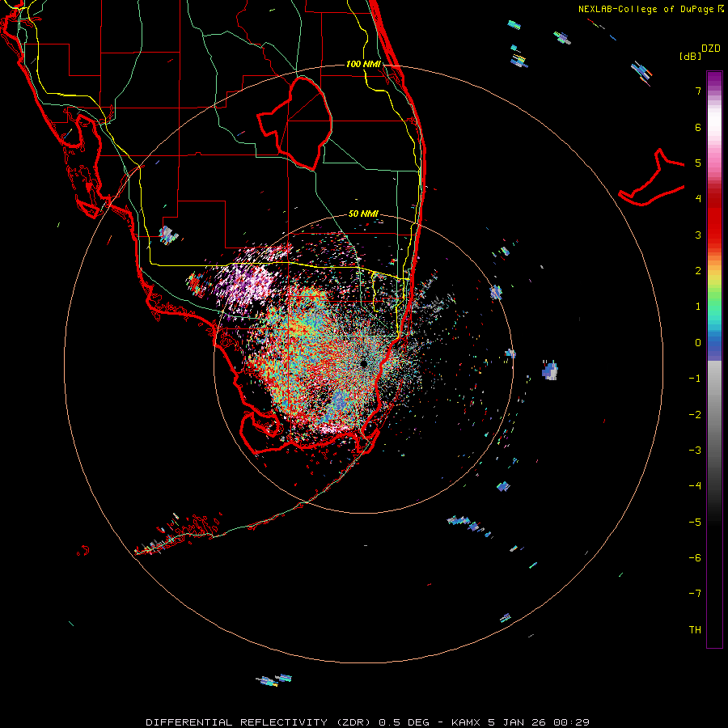Click the 2 value on the dB scale
The height and width of the screenshot is (728, 728).
[x=698, y=271]
